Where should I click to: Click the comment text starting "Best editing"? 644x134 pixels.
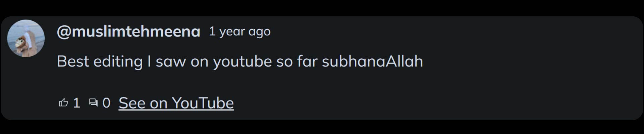coord(239,61)
